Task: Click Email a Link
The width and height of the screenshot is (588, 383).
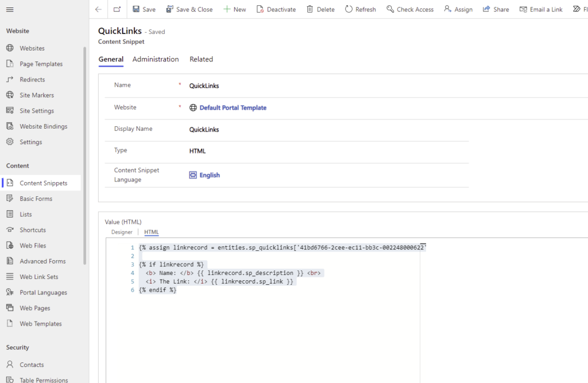Action: click(541, 9)
